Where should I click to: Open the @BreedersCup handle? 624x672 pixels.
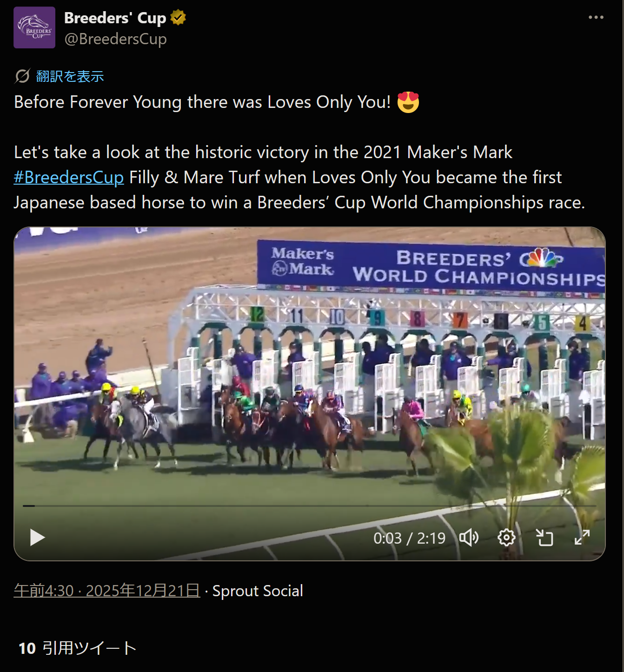click(x=115, y=39)
